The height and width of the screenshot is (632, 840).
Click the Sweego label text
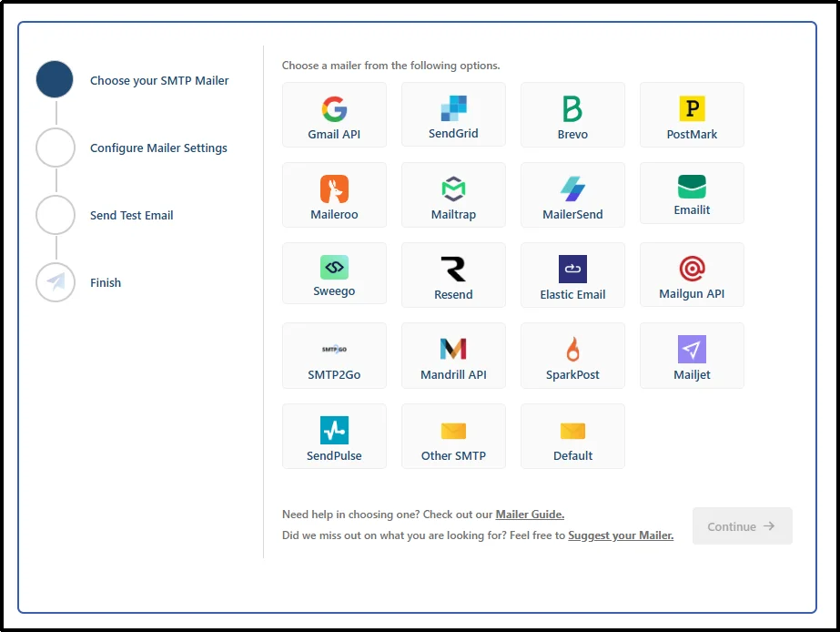pos(334,291)
